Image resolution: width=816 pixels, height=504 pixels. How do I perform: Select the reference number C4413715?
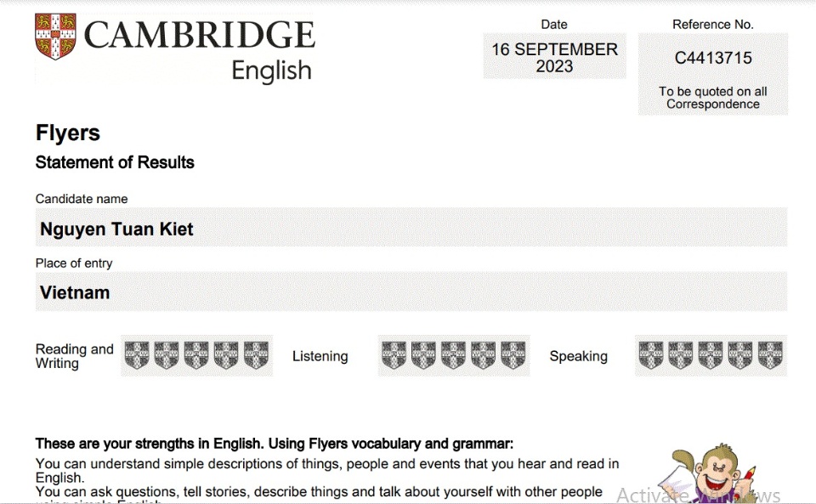pos(713,59)
